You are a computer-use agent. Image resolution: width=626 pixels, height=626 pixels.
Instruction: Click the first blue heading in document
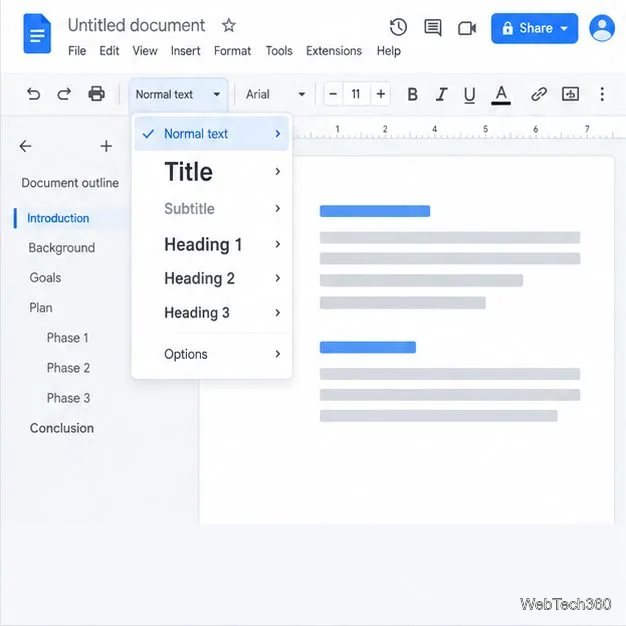coord(375,211)
